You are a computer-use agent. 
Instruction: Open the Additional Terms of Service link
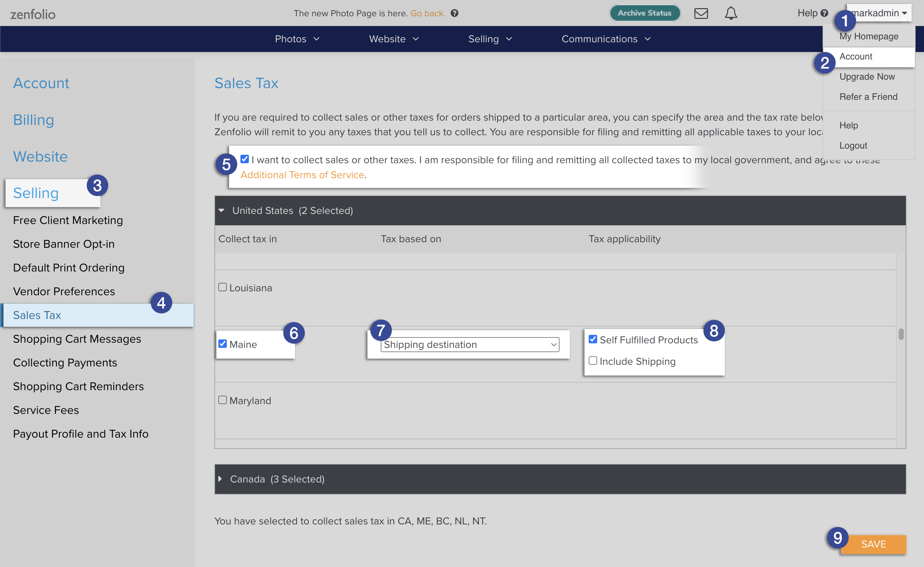point(302,175)
